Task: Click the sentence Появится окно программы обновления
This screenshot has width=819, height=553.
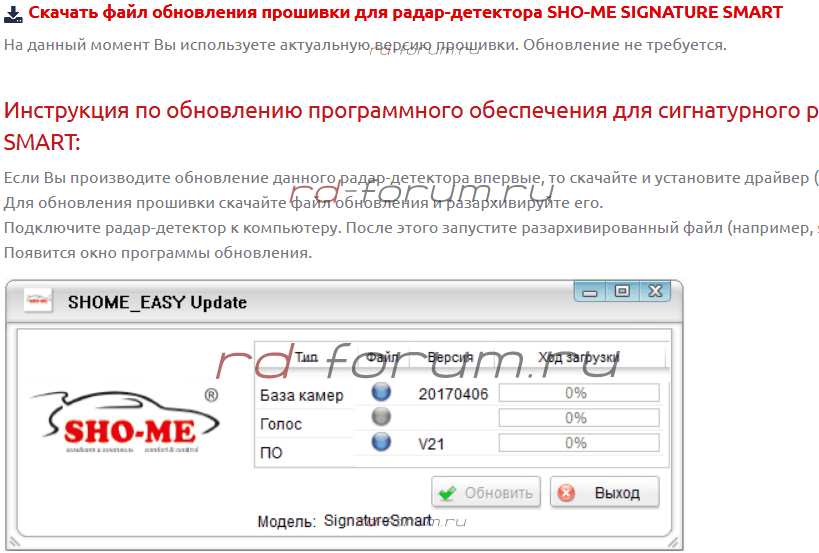Action: pos(158,253)
